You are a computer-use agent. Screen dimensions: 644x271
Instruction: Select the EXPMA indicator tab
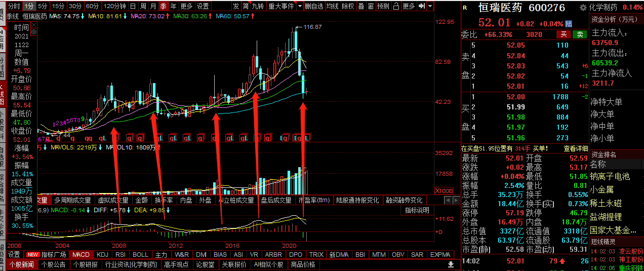[439, 255]
